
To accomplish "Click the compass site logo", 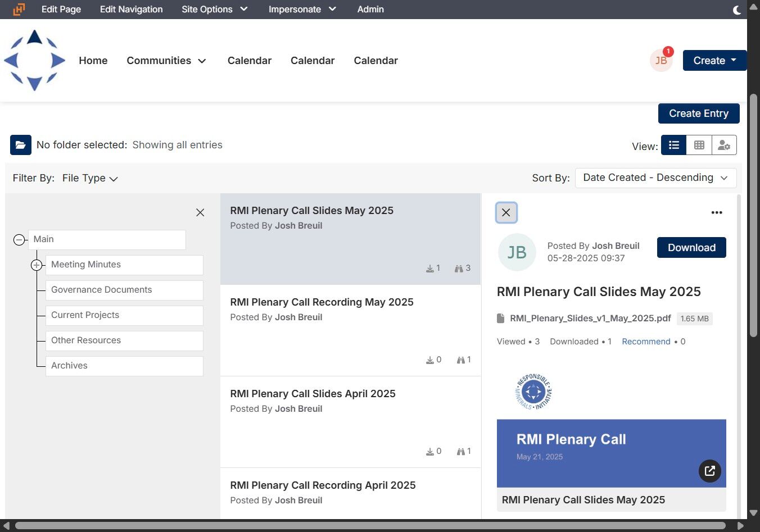I will 34,60.
